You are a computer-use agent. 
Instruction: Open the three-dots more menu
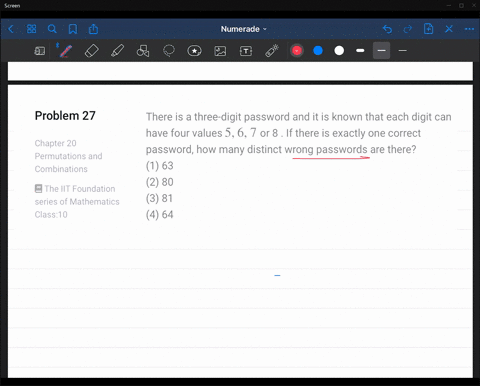click(x=469, y=29)
